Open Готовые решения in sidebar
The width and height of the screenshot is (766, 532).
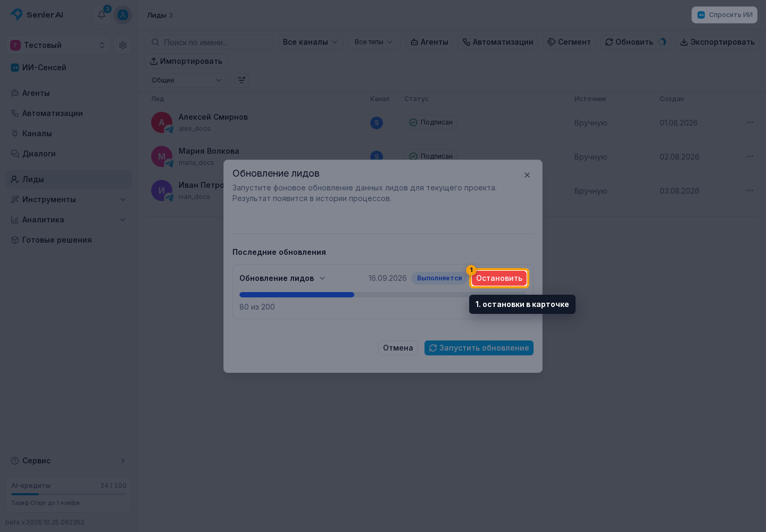69,240
